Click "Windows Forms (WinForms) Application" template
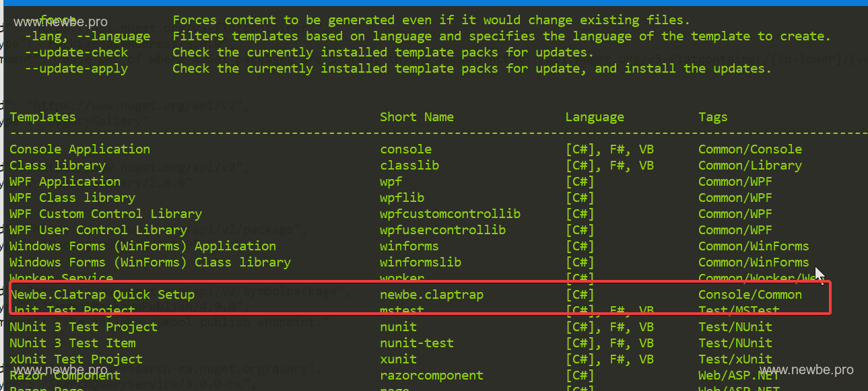The image size is (868, 391). 143,246
